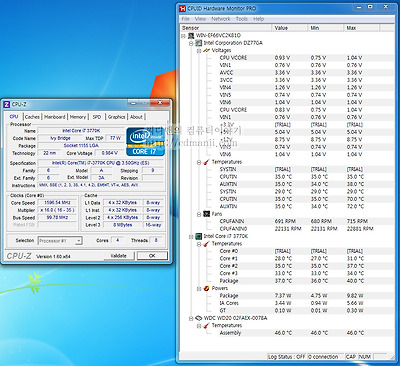Collapse the WIN-EF66VC2K81D computer node
The height and width of the screenshot is (366, 400).
(x=183, y=36)
